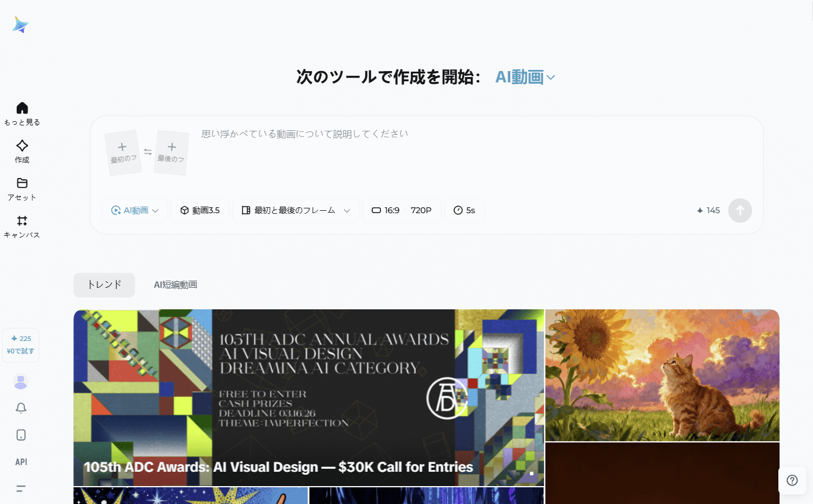
Task: Switch to the AI短編動画 tab
Action: point(176,285)
